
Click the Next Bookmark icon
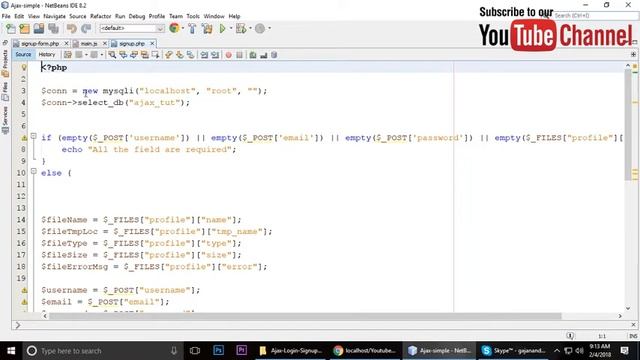[179, 55]
